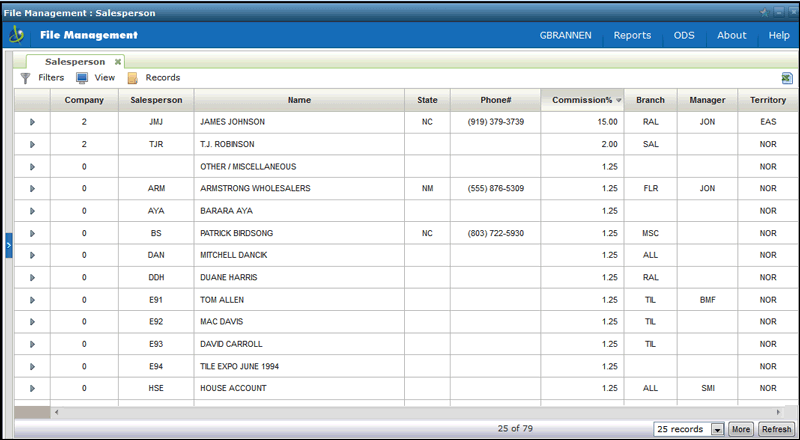Open the 25 records dropdown
Viewport: 800px width, 440px height.
(x=717, y=429)
